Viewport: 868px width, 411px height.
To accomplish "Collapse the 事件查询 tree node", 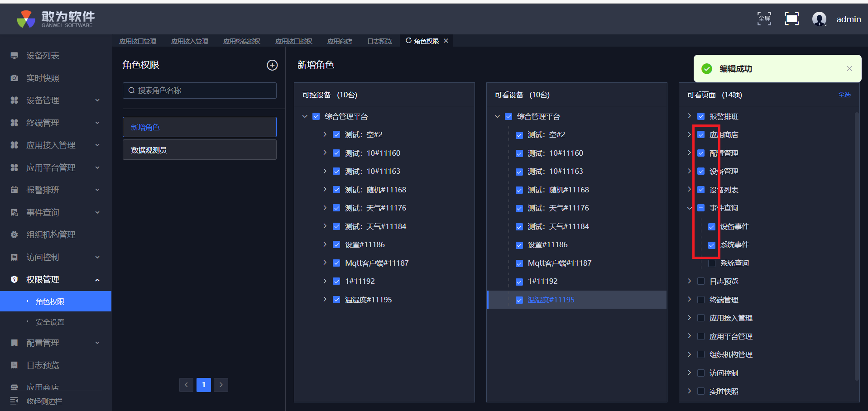I will pyautogui.click(x=690, y=208).
